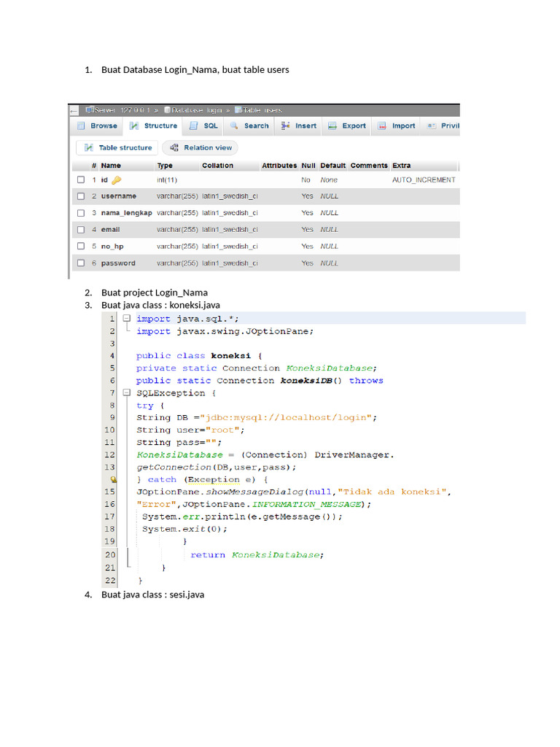Click int(11) type of id row

(167, 179)
